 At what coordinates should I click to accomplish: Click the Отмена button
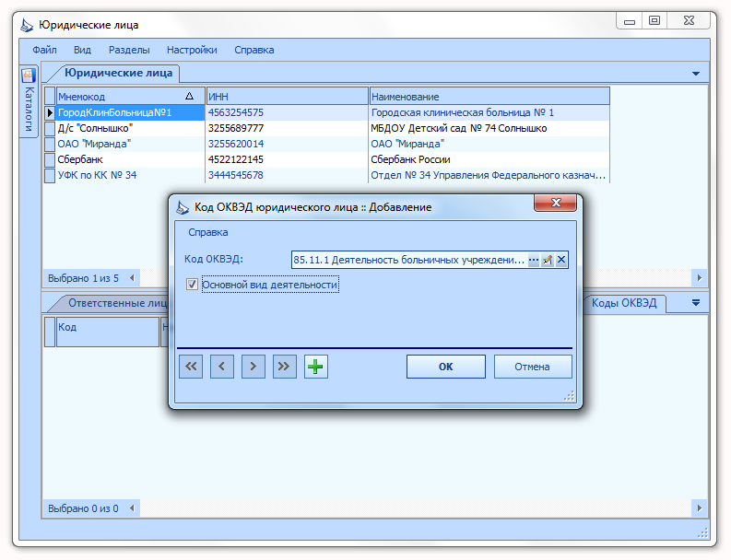(533, 367)
